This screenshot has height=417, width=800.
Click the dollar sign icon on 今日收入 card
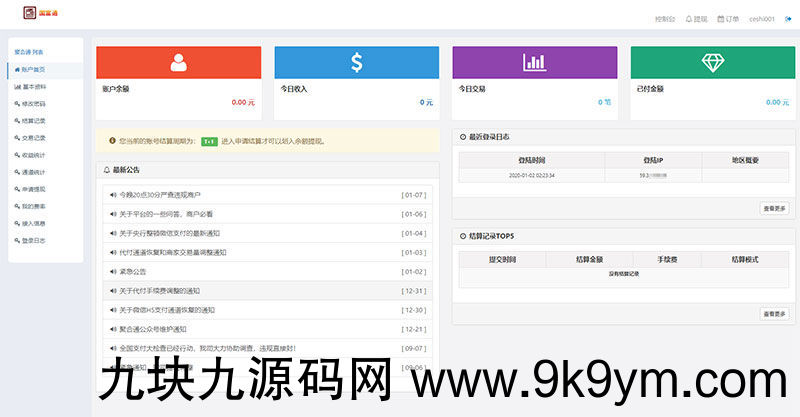click(356, 62)
